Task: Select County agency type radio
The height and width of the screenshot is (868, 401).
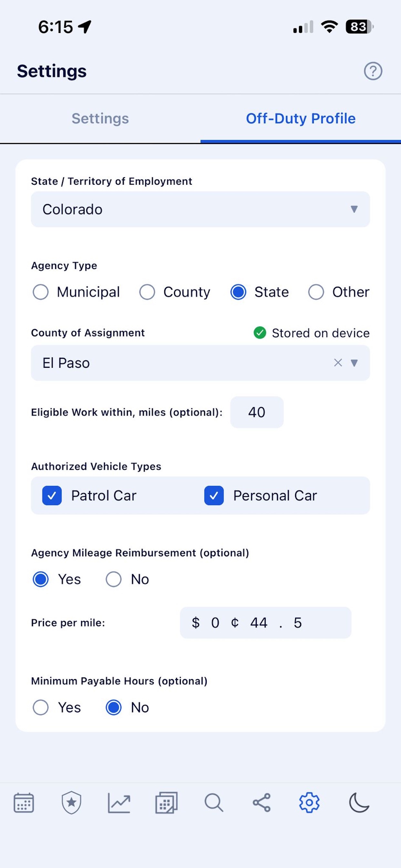Action: [x=147, y=292]
